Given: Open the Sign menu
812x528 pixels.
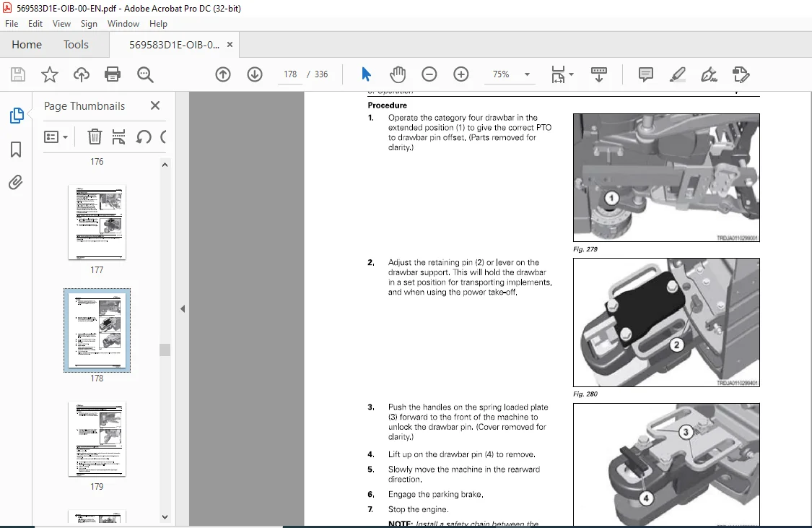Looking at the screenshot, I should [89, 24].
